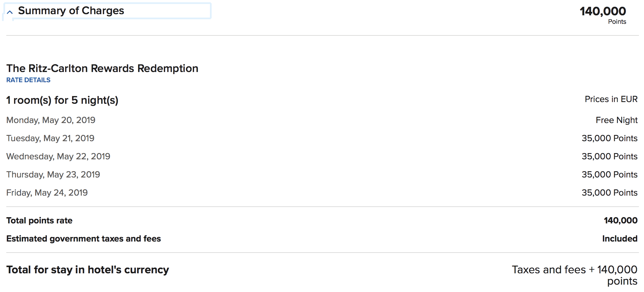Click the Included taxes value
This screenshot has height=292, width=644.
(620, 239)
